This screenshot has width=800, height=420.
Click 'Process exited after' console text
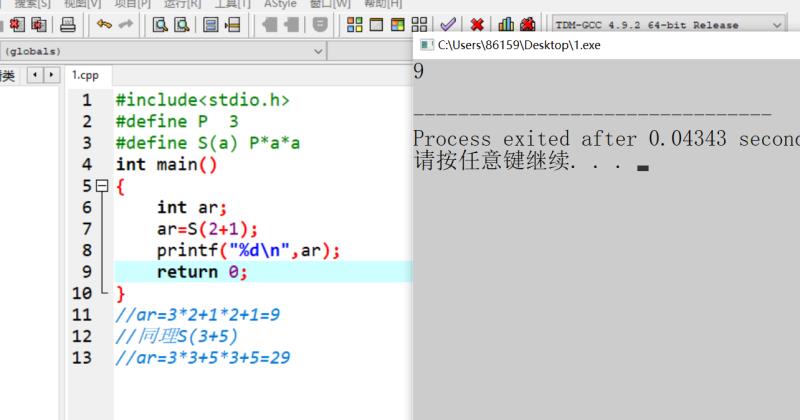coord(524,139)
